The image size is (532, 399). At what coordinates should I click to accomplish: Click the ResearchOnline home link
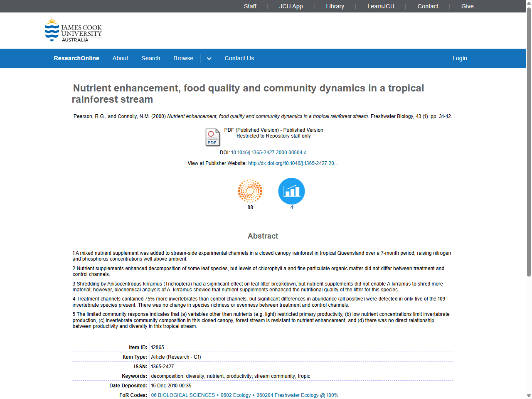76,58
